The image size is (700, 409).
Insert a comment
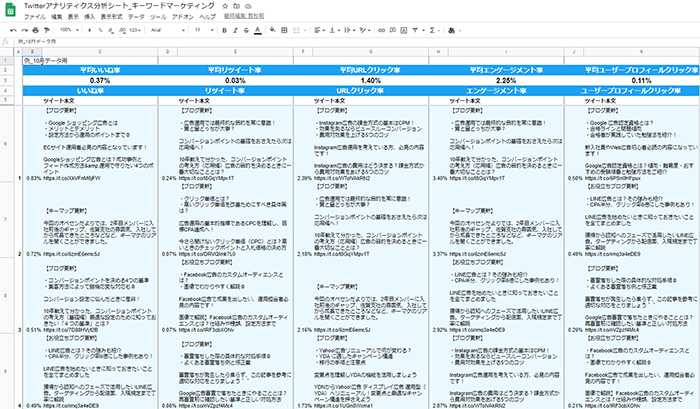393,30
